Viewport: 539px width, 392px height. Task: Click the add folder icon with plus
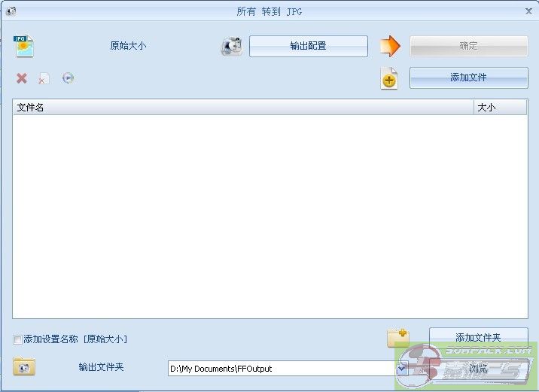tap(397, 338)
